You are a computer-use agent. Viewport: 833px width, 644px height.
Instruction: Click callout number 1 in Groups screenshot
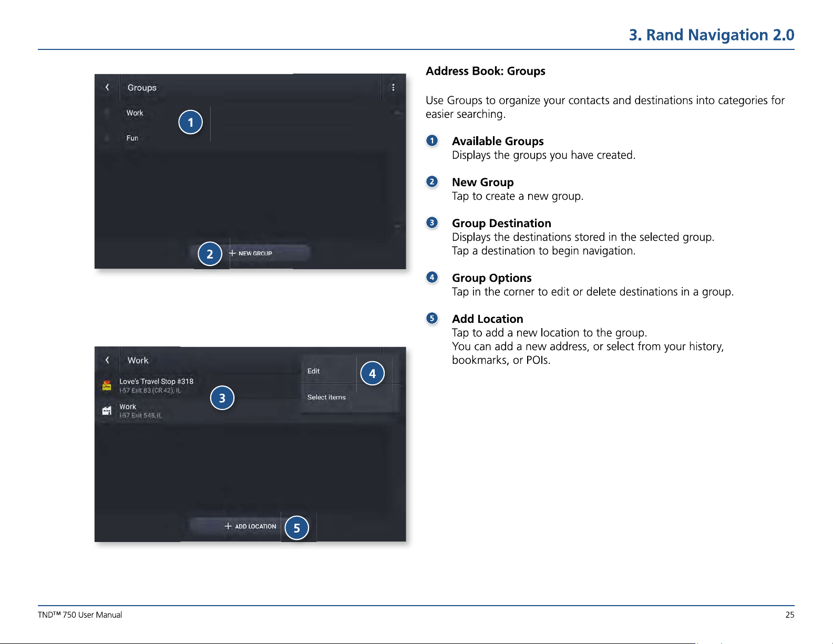tap(191, 122)
